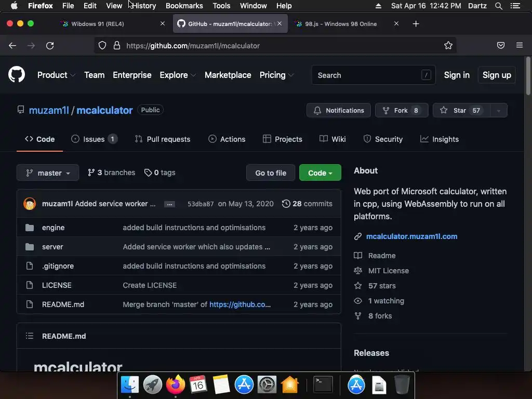Image resolution: width=532 pixels, height=399 pixels.
Task: Open the Pull requests tab
Action: (x=163, y=139)
